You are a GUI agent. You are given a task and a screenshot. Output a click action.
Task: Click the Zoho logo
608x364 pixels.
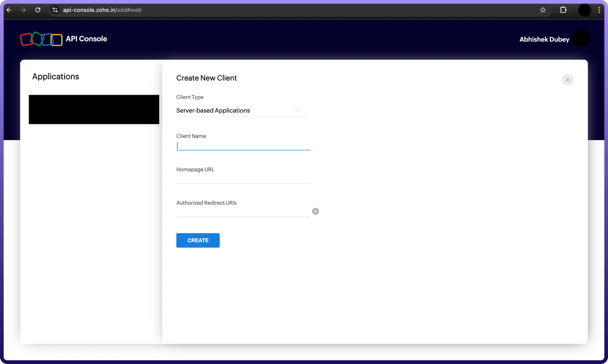coord(41,39)
